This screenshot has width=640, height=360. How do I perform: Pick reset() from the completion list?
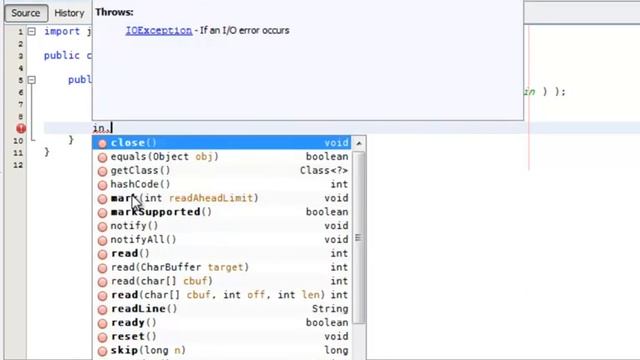coord(222,337)
